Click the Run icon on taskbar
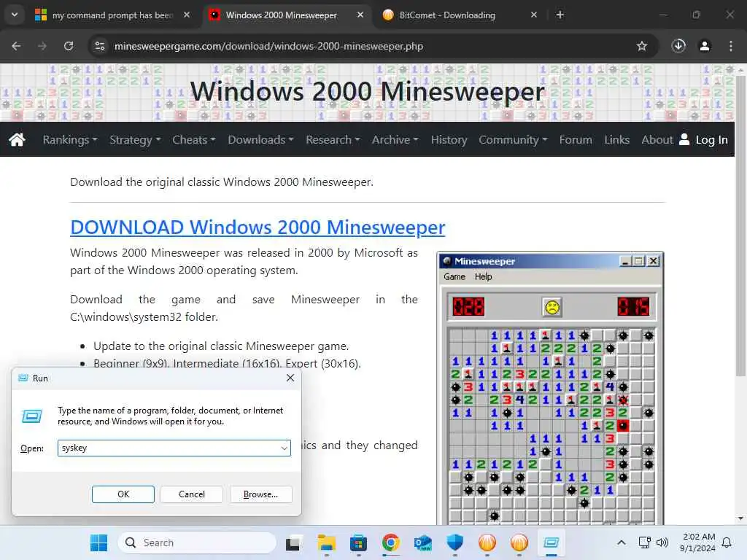 [x=551, y=542]
